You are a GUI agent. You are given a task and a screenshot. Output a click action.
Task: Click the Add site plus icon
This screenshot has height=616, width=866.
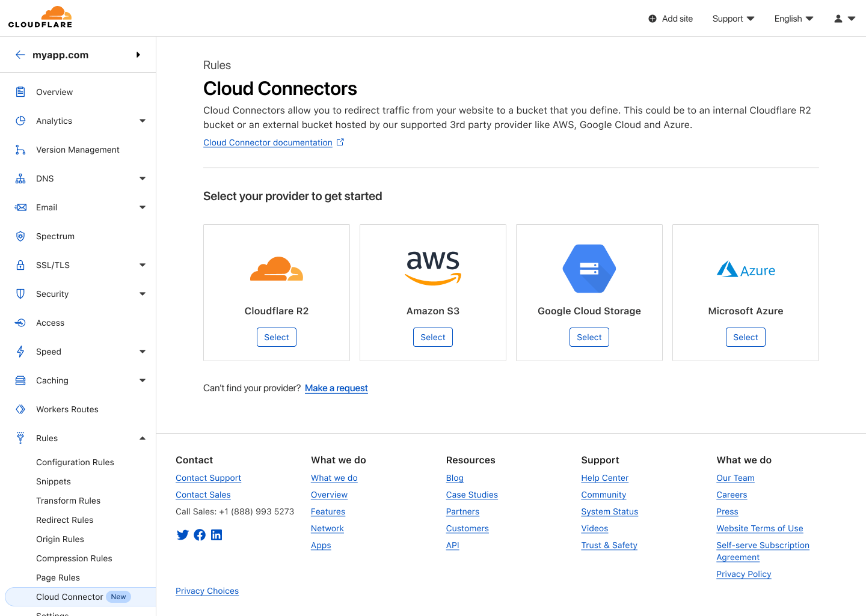pos(653,19)
